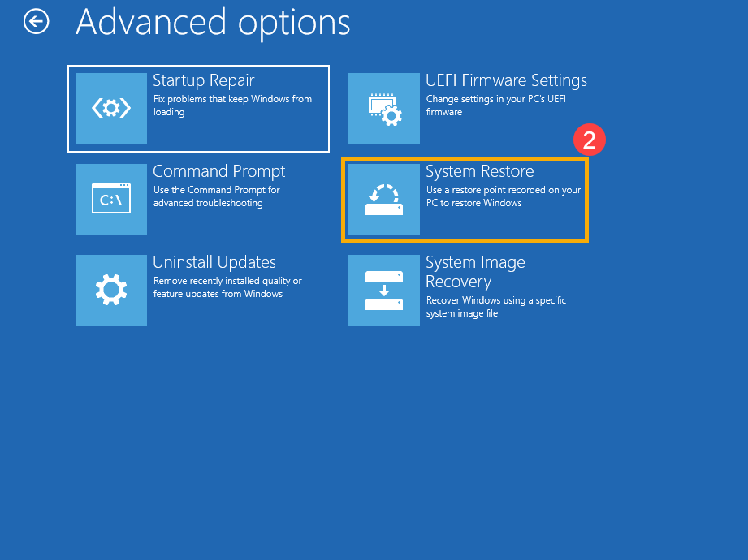Click text 'Recover Windows using a specific system image file'
Image resolution: width=748 pixels, height=560 pixels.
[496, 307]
